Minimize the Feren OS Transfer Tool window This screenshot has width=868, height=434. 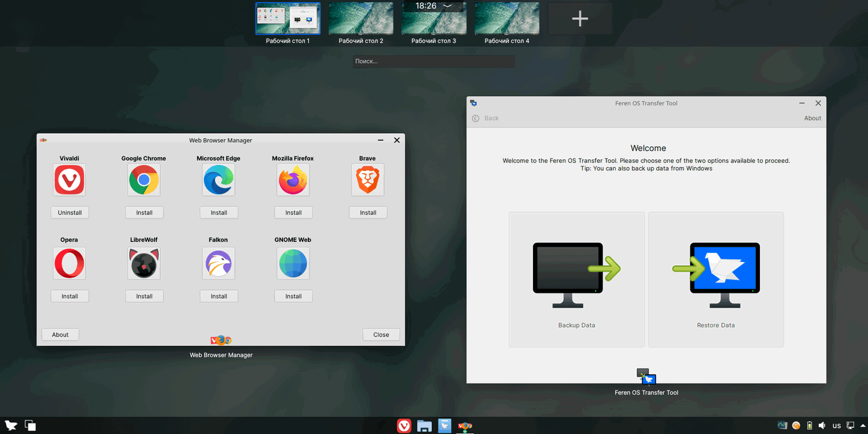[x=802, y=103]
